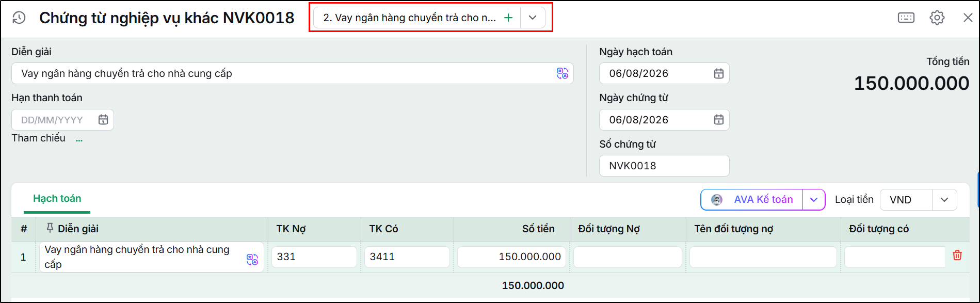Click translate icon in Diễn giải field

pyautogui.click(x=562, y=73)
